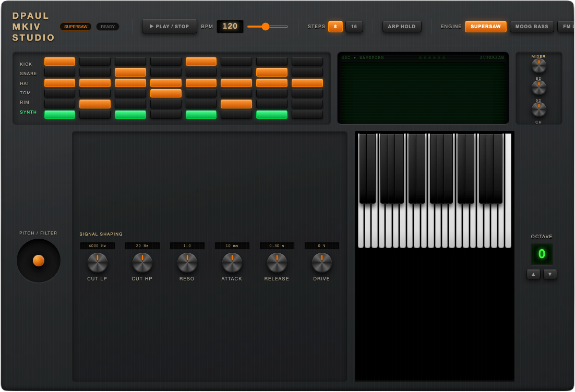Enable the ARP HOLD button
The height and width of the screenshot is (392, 575).
coord(402,27)
